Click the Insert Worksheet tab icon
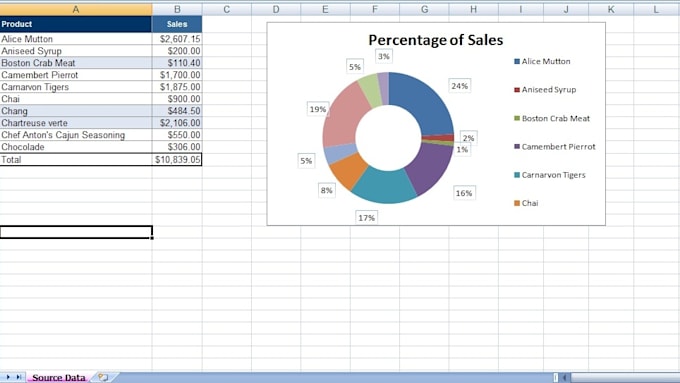 pos(103,377)
